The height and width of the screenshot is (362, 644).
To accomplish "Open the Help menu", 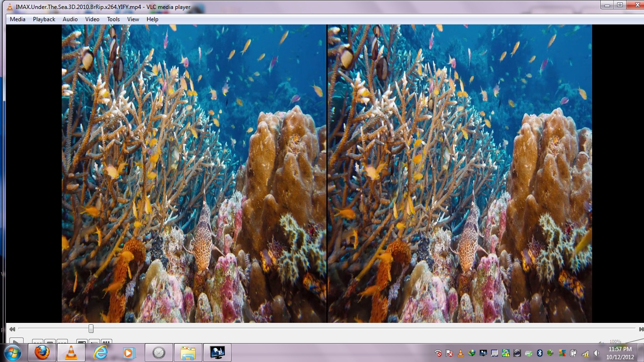I will [x=152, y=19].
